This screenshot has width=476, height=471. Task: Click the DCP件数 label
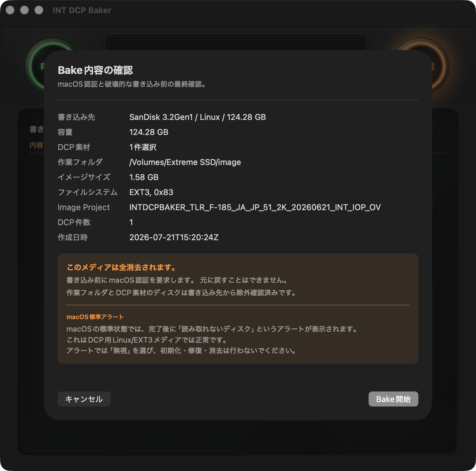[74, 222]
